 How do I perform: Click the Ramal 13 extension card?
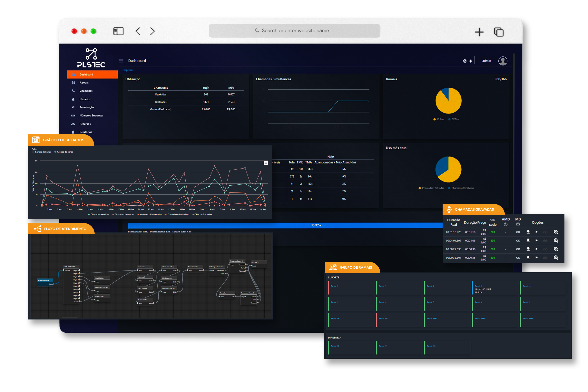tap(495, 288)
